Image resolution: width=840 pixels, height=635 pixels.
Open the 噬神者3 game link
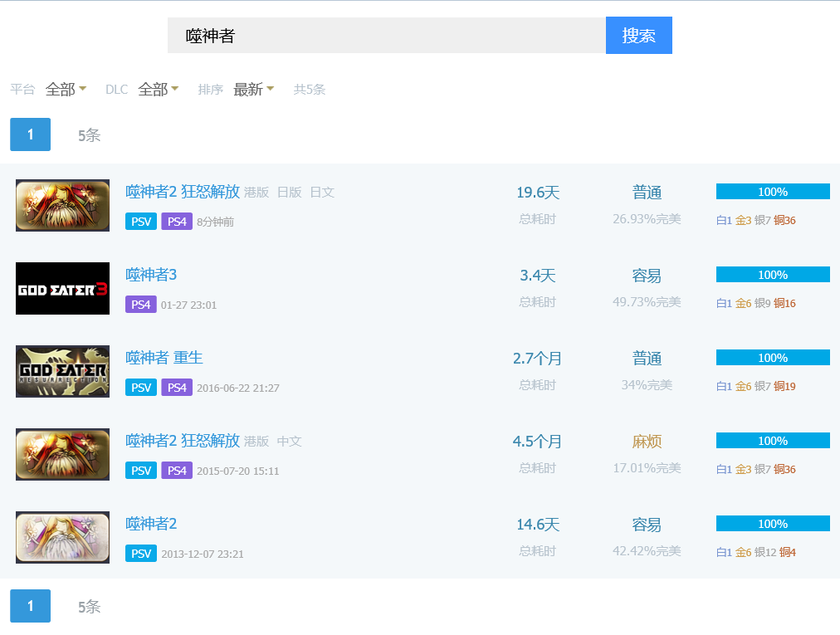coord(151,275)
